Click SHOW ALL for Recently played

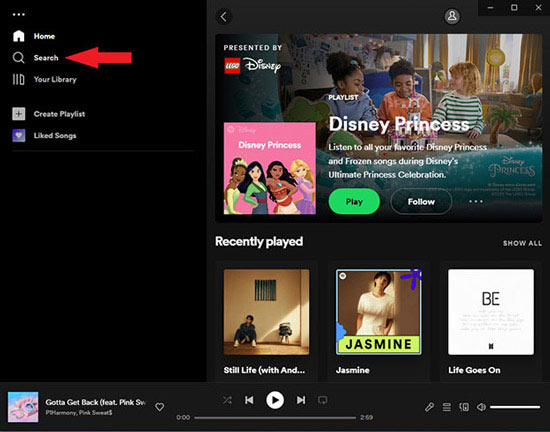[x=522, y=243]
